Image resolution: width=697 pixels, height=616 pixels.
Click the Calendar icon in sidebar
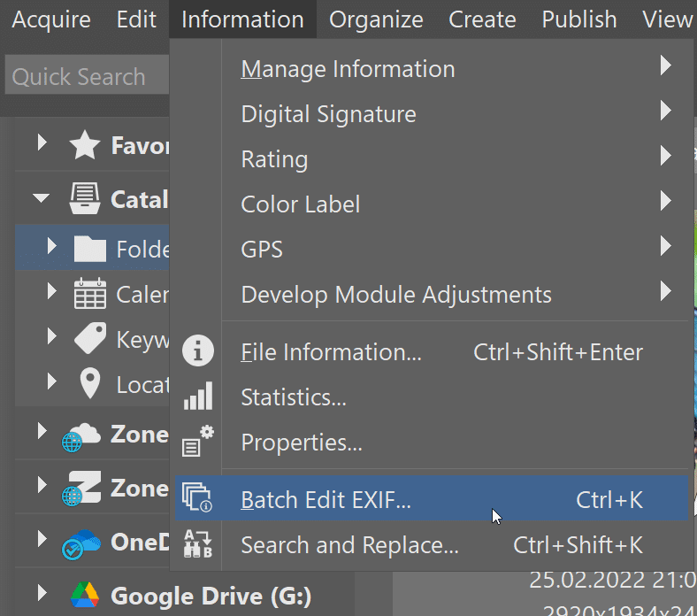89,294
